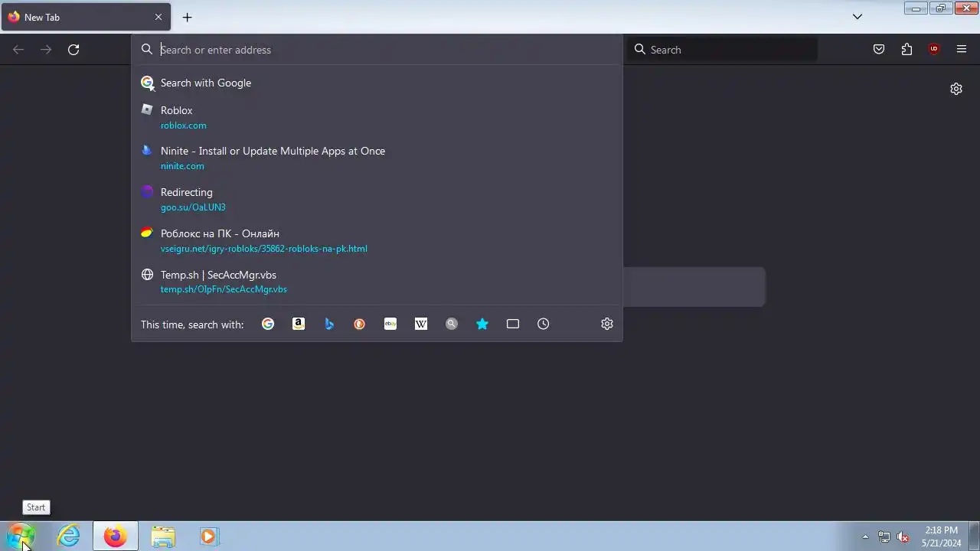The width and height of the screenshot is (980, 551).
Task: Click the toolbar Search box
Action: pyautogui.click(x=722, y=50)
